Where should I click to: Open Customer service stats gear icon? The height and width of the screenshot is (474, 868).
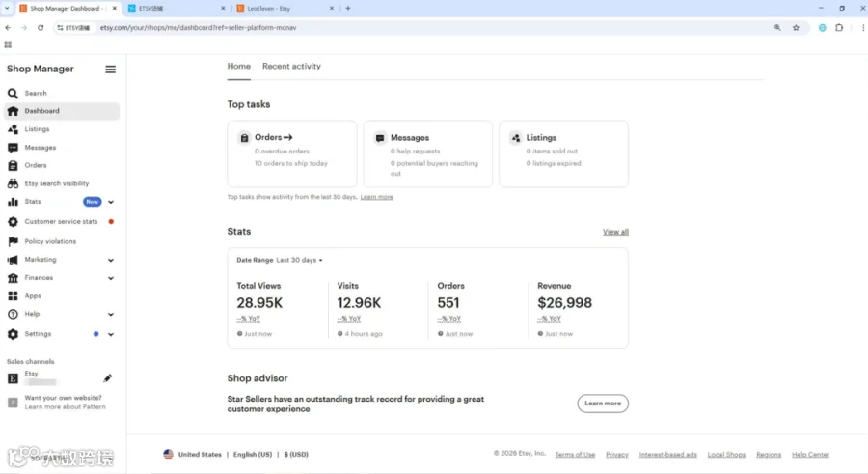[x=13, y=222]
